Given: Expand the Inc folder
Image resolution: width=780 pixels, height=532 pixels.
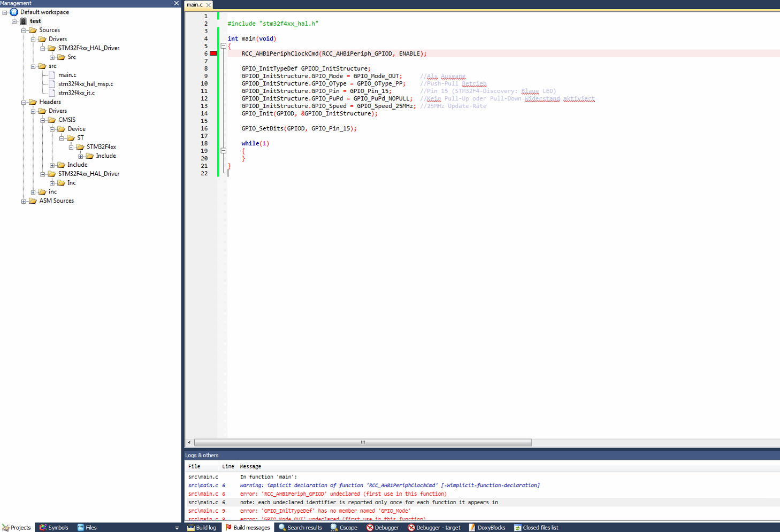Looking at the screenshot, I should pyautogui.click(x=52, y=183).
